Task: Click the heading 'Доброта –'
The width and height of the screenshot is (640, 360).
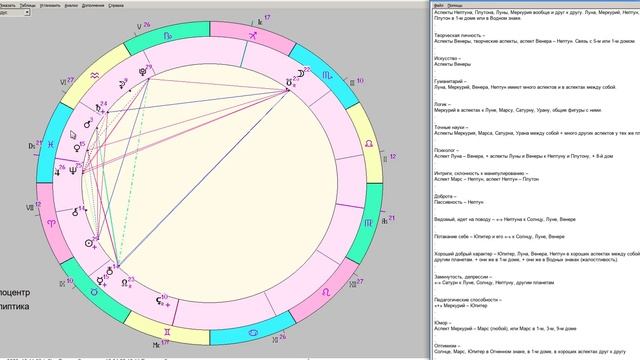Action: pos(445,196)
